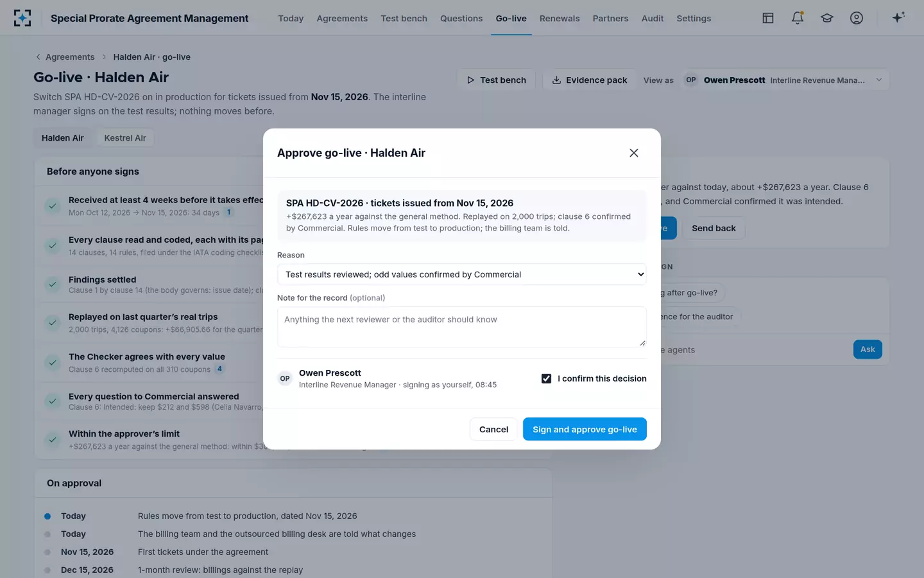Click the OP avatar in the dialog
The height and width of the screenshot is (578, 924).
(285, 378)
